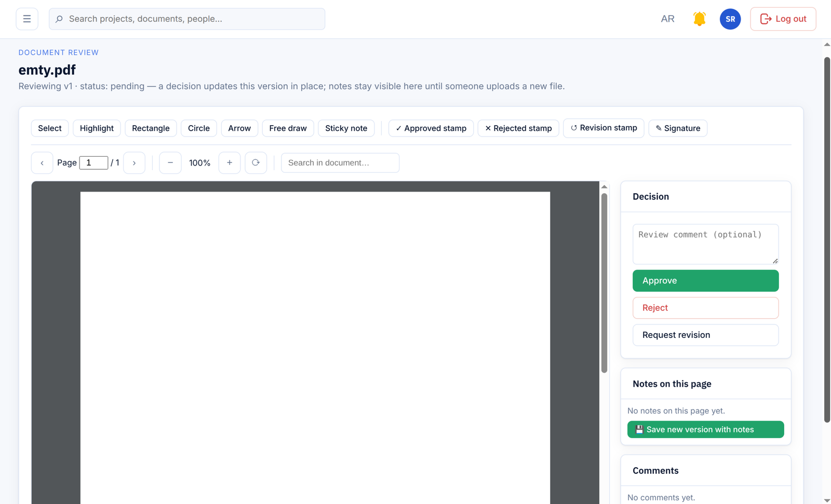Save new version with notes
Viewport: 831px width, 504px height.
705,429
